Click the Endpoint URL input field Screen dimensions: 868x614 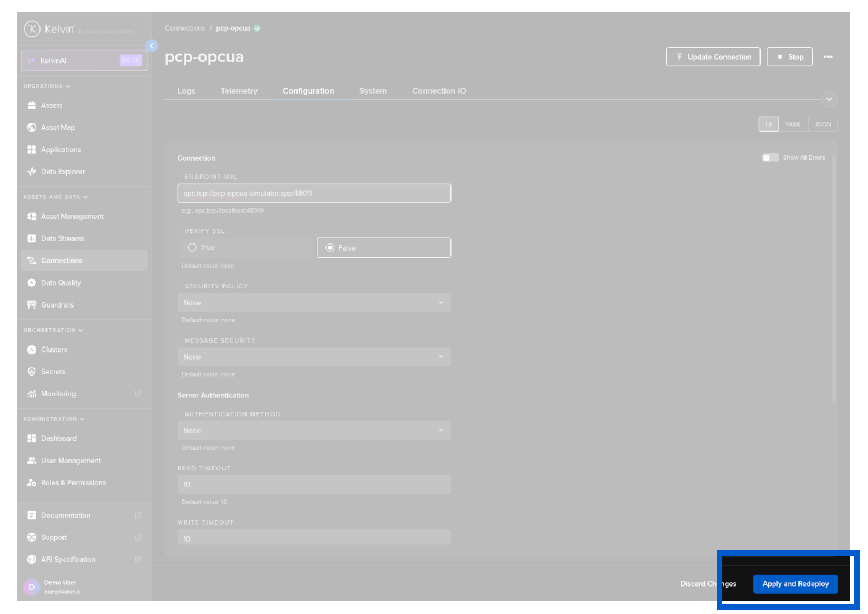pos(313,194)
